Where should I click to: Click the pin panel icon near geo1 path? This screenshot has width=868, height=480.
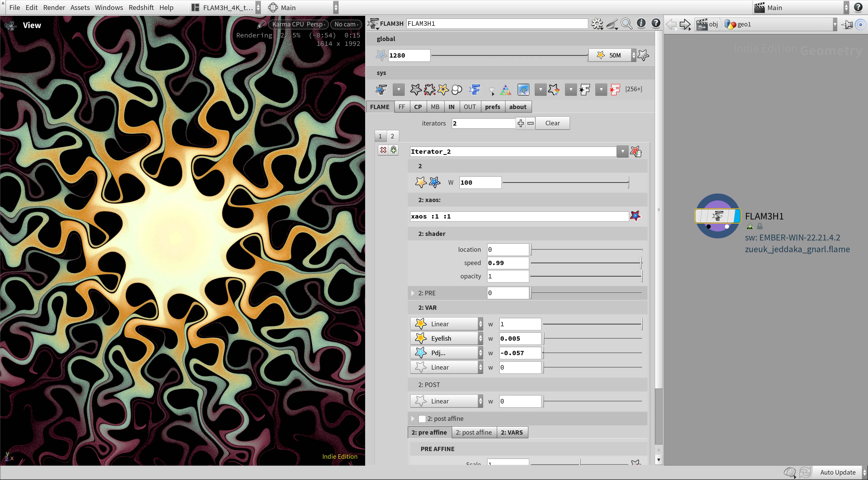coord(847,24)
